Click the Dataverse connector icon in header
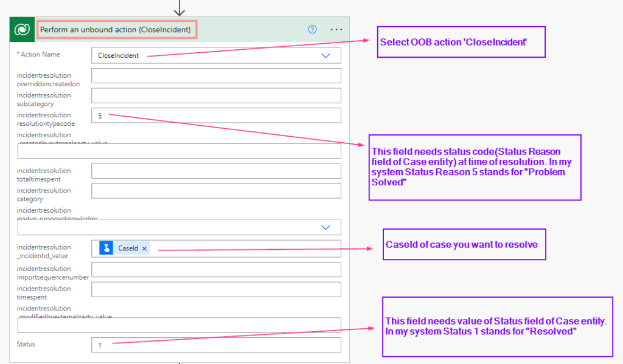Screen dimensions: 623x364 23,29
